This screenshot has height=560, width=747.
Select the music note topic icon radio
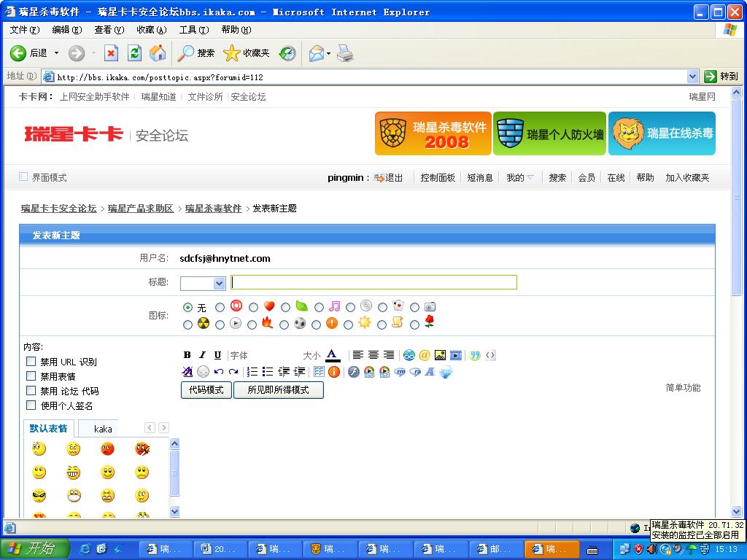pos(320,308)
